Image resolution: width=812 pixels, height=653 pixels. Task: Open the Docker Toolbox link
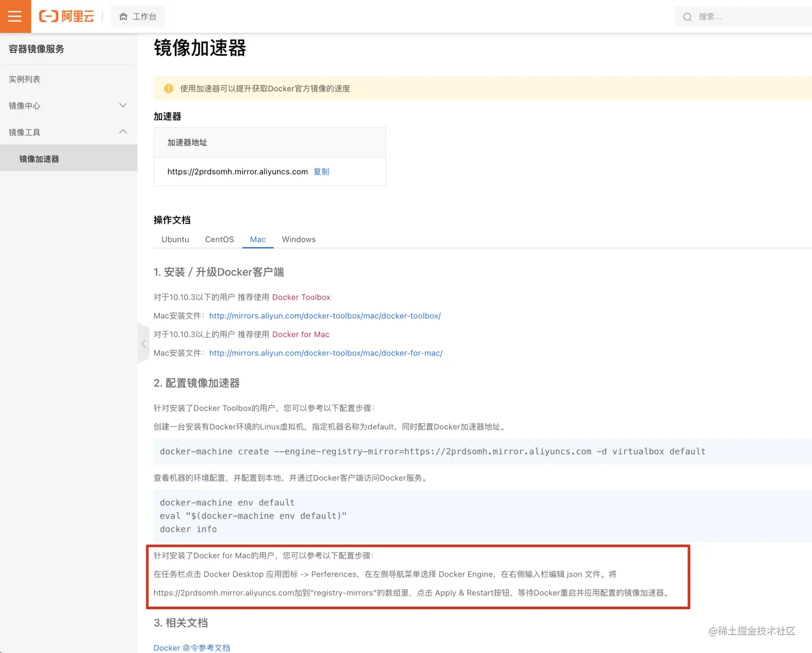point(301,297)
